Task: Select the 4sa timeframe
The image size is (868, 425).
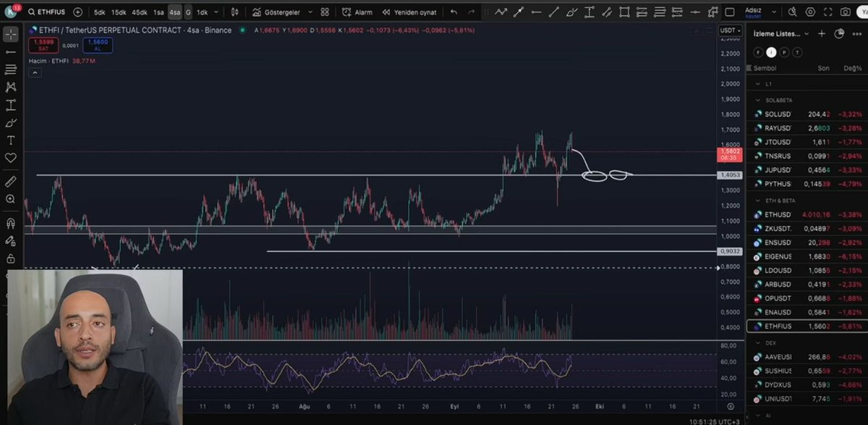Action: coord(174,12)
